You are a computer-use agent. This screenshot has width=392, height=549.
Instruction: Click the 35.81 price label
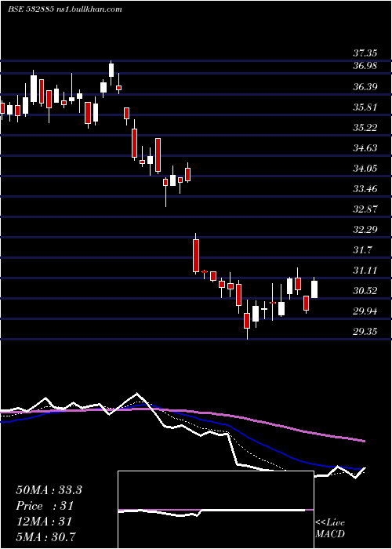[x=365, y=107]
